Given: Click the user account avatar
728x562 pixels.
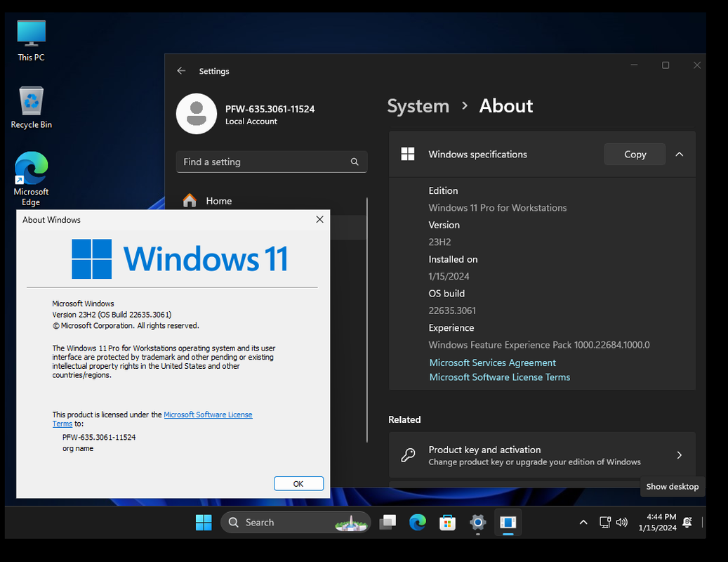Looking at the screenshot, I should point(197,114).
